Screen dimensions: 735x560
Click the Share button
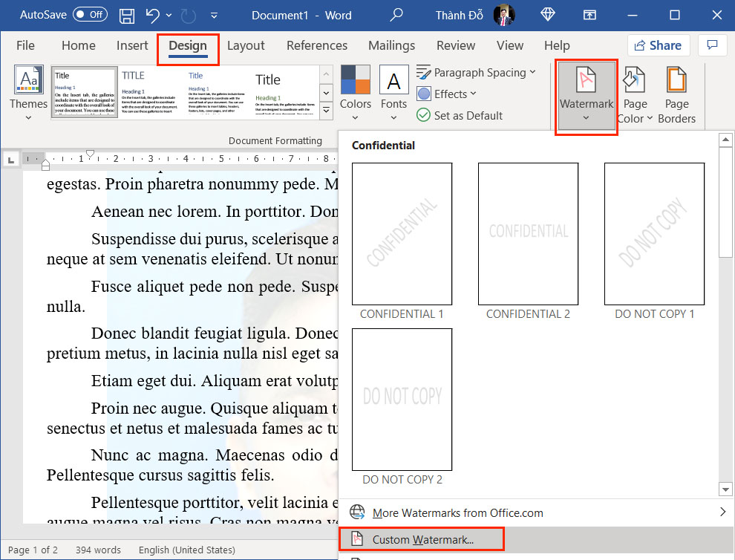[x=658, y=45]
